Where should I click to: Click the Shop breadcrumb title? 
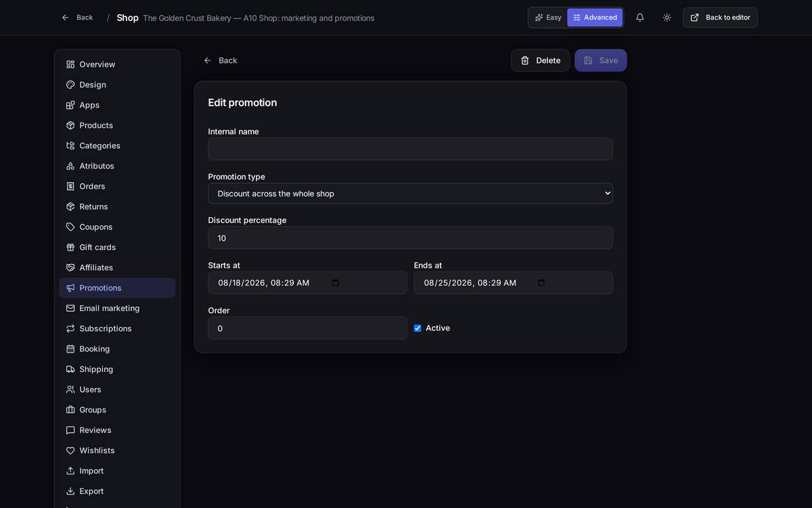point(127,18)
